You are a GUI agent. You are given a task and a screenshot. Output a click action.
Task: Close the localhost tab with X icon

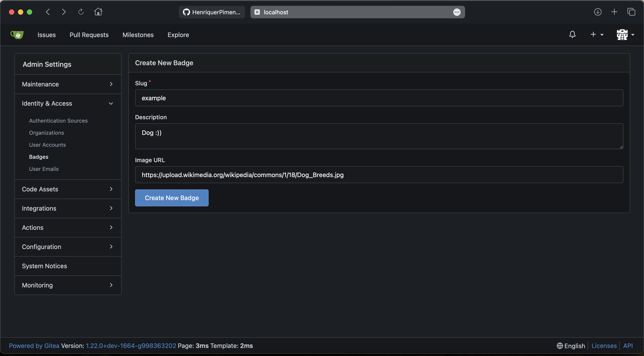pyautogui.click(x=257, y=12)
